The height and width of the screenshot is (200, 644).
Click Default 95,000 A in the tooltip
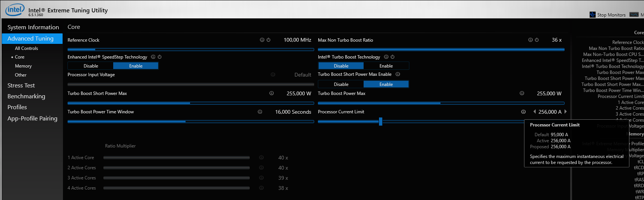coord(551,135)
